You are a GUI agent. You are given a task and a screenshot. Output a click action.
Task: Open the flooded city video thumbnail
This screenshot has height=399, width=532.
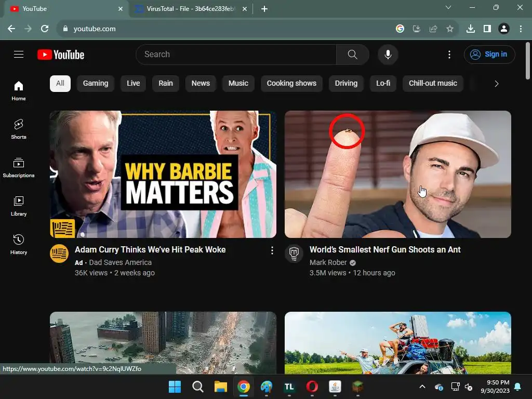[163, 343]
